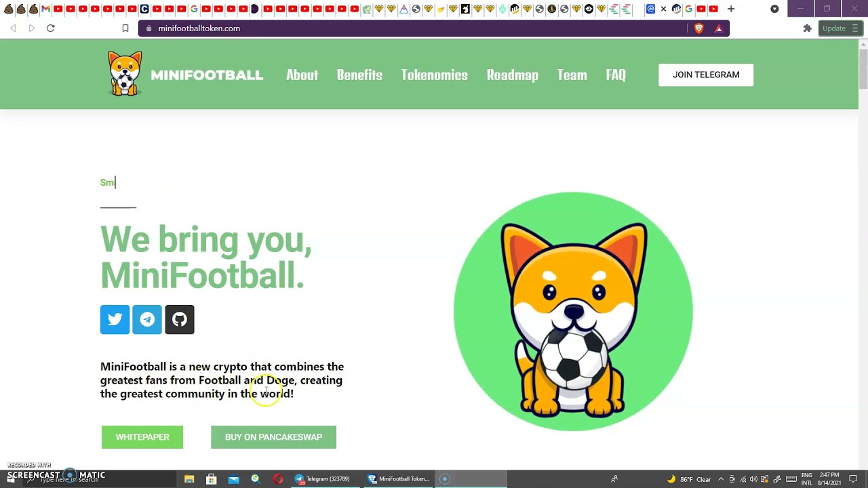868x488 pixels.
Task: Open the Extensions puzzle icon
Action: pyautogui.click(x=807, y=28)
